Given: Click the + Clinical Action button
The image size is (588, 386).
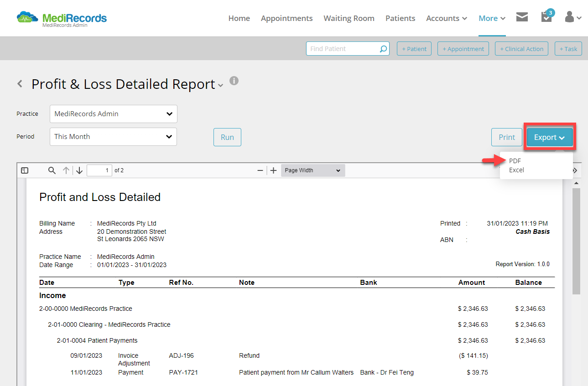Looking at the screenshot, I should coord(521,49).
